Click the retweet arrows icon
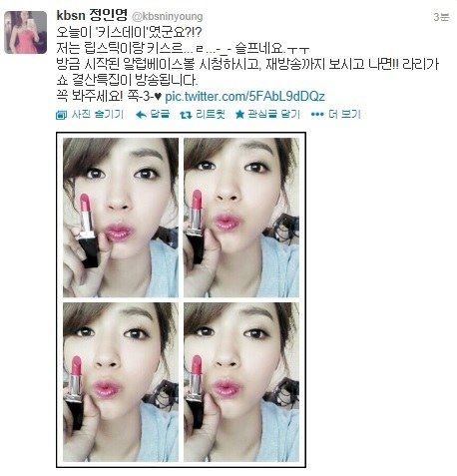457x476 pixels. point(186,115)
